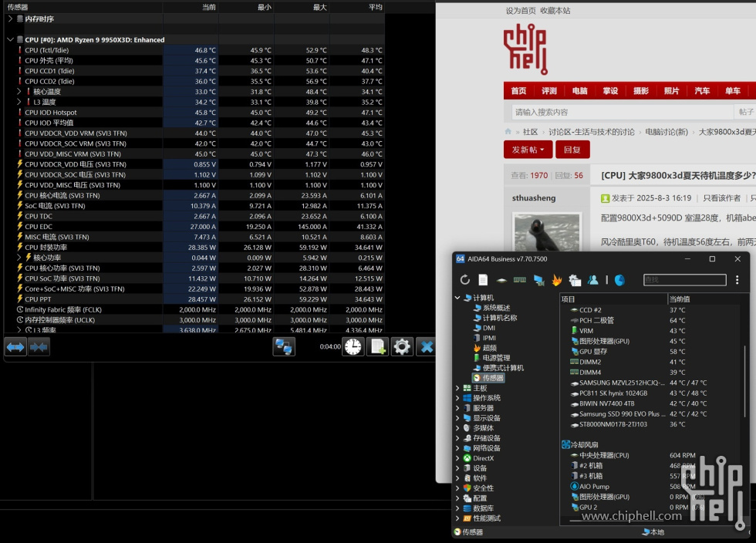
Task: Select CPU EDC row in HWiNFO
Action: click(x=194, y=226)
